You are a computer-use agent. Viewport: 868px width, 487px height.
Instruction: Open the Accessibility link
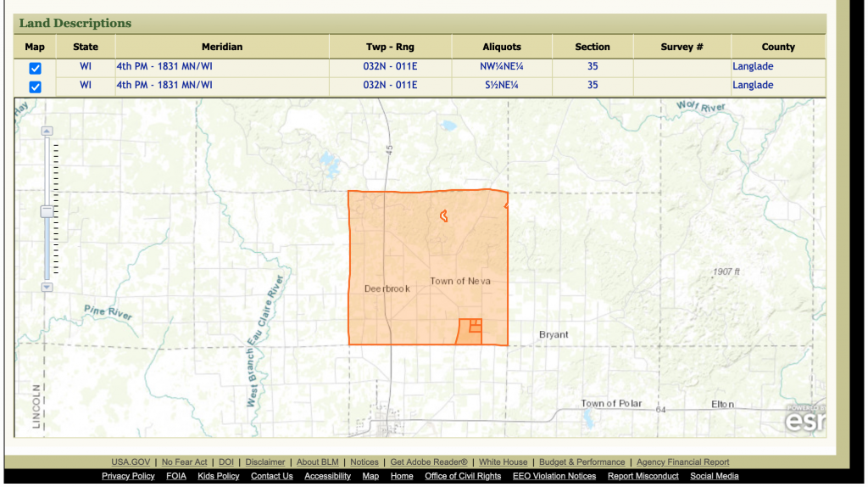327,476
